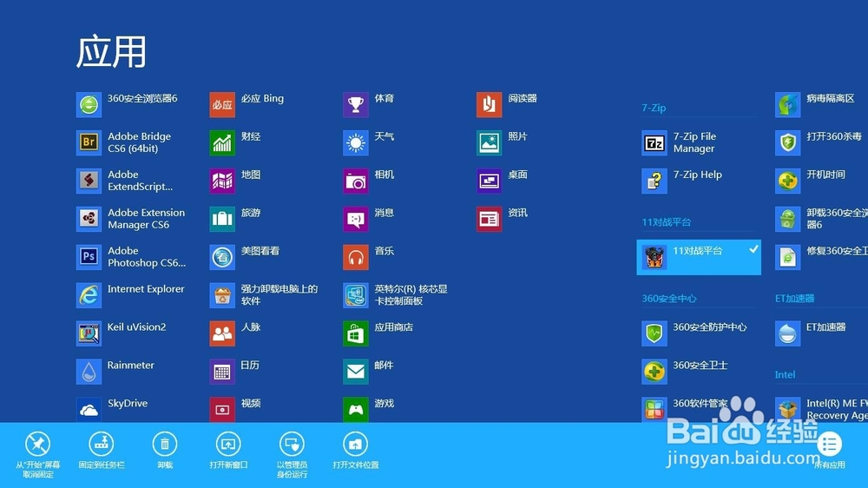The height and width of the screenshot is (488, 868).
Task: Launch ET加速器 app
Action: [x=788, y=333]
